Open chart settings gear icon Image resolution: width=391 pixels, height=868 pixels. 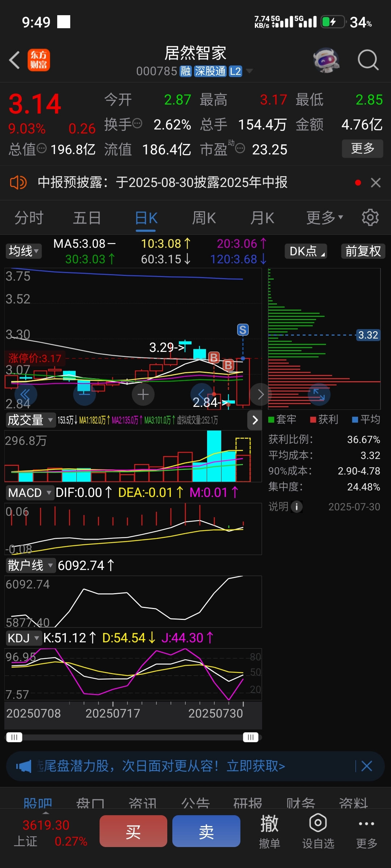[370, 218]
